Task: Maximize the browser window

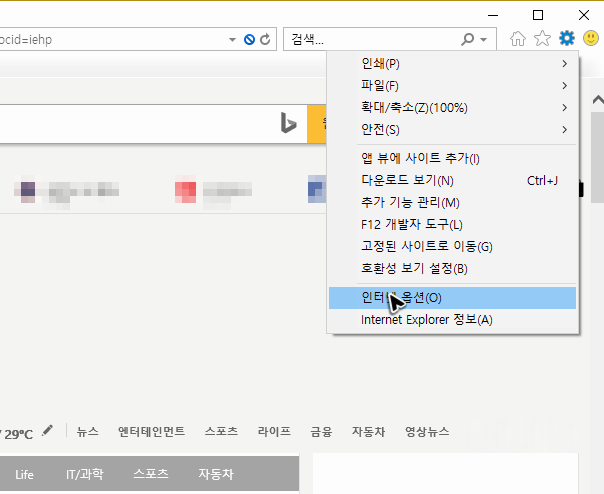Action: tap(538, 15)
